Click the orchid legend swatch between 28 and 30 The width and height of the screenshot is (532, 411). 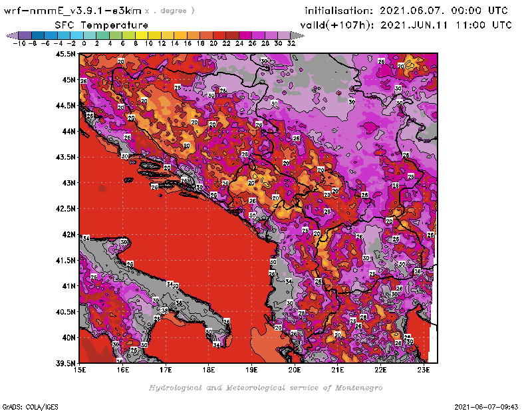pos(271,35)
